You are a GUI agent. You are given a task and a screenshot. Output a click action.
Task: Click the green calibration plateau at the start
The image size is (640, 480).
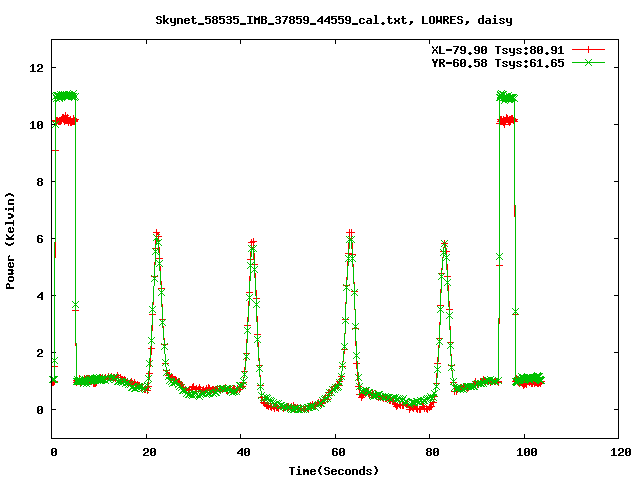65,96
